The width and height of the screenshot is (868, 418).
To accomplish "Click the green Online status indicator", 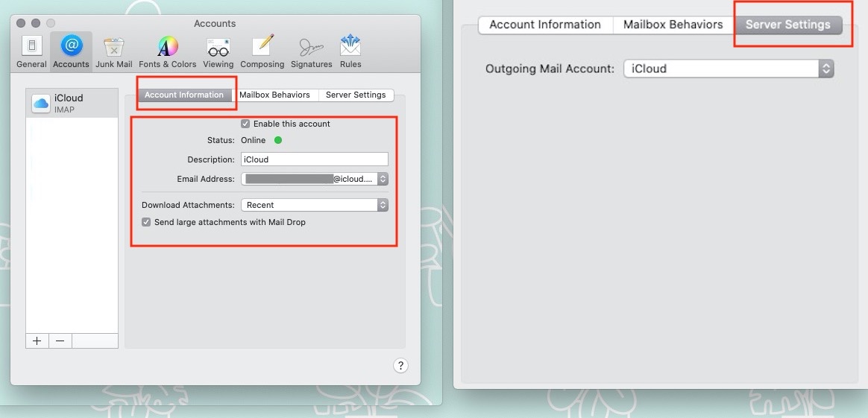I will [278, 140].
